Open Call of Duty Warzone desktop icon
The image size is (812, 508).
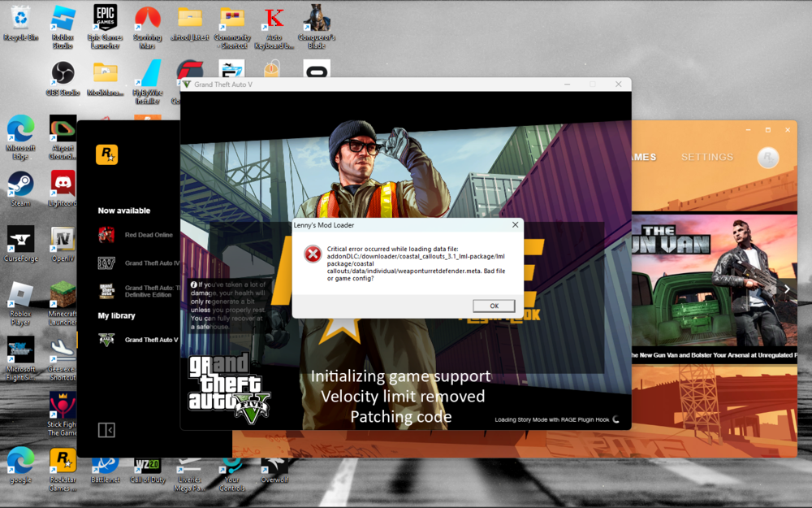pos(147,465)
